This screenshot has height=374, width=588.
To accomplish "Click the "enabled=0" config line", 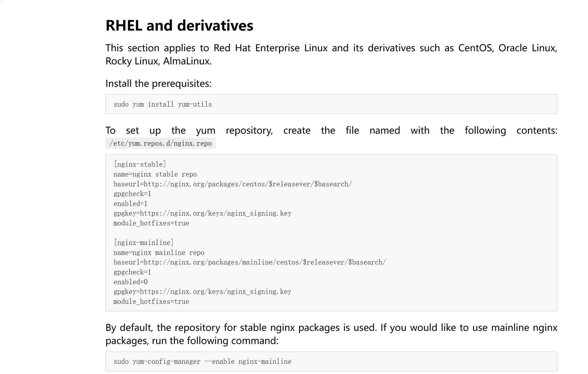I will (130, 282).
